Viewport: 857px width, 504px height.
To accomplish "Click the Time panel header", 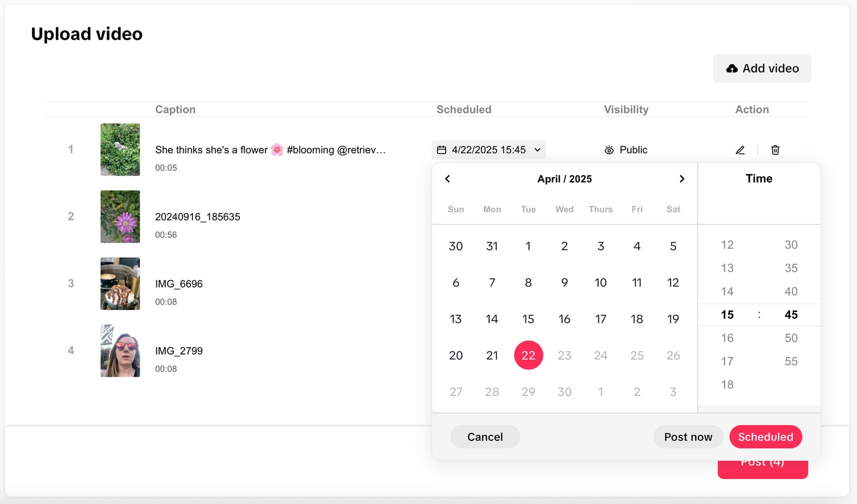I will click(x=758, y=178).
